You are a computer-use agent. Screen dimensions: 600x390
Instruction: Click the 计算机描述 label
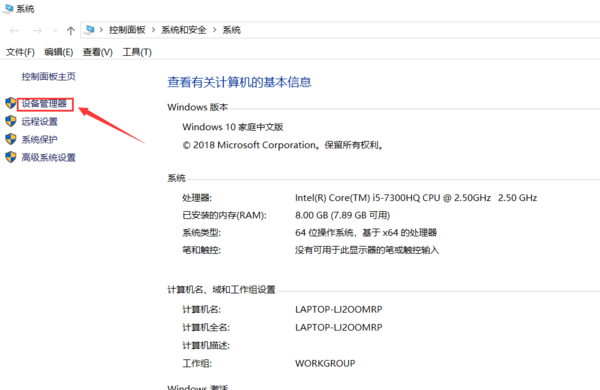(206, 345)
